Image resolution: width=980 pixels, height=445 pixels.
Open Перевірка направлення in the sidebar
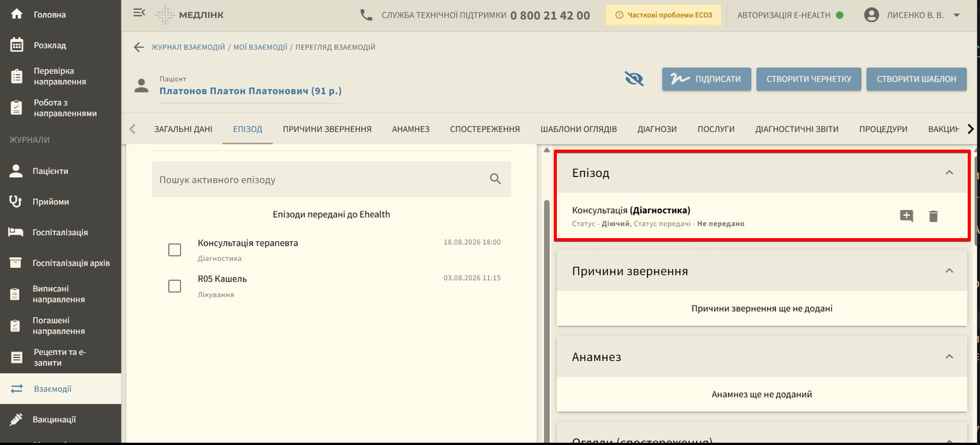point(60,76)
